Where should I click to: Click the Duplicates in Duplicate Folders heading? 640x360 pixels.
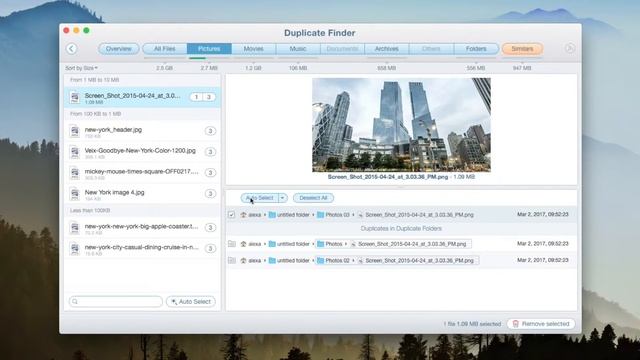[401, 229]
